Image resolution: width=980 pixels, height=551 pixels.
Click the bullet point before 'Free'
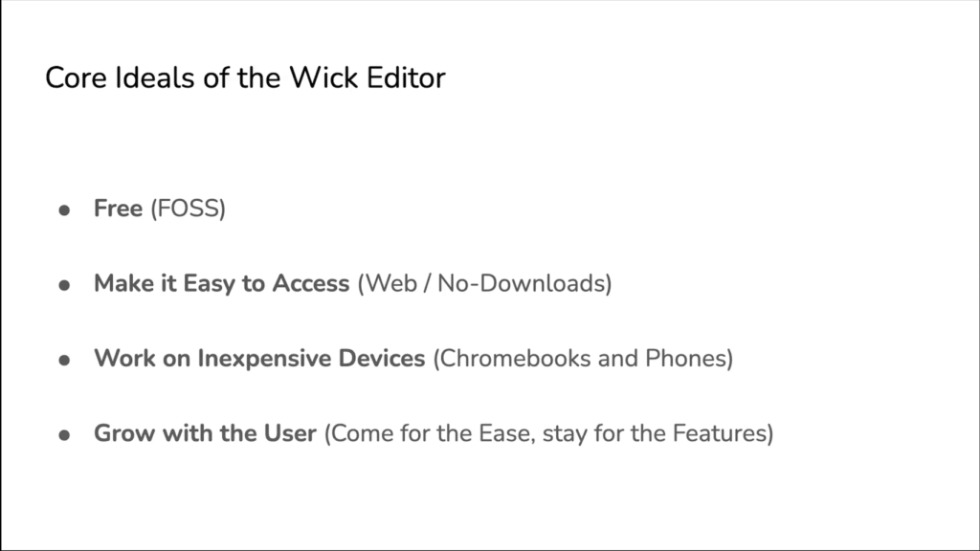coord(64,209)
